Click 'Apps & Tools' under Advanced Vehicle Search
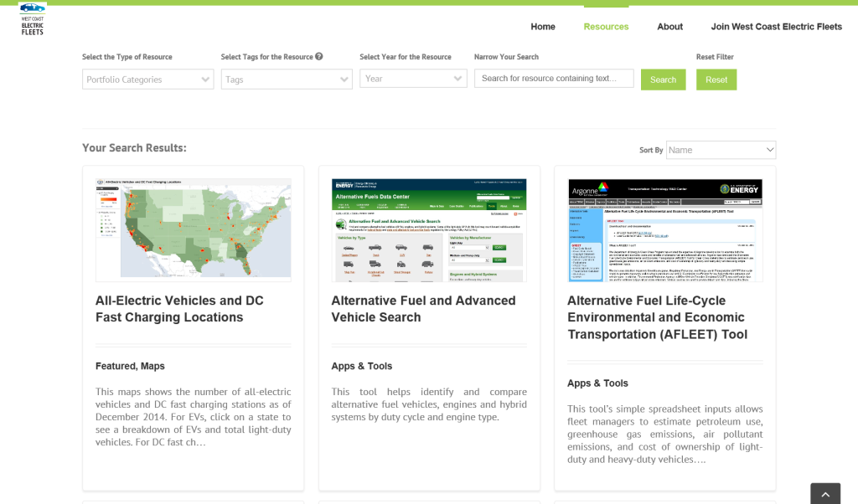Viewport: 858px width, 504px height. pos(362,366)
